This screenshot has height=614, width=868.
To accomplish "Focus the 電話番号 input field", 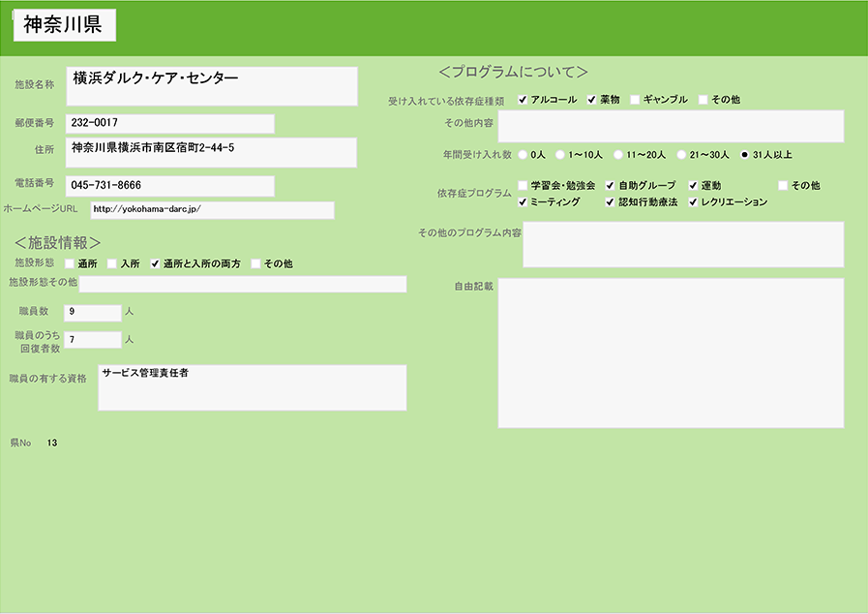I will click(x=170, y=185).
